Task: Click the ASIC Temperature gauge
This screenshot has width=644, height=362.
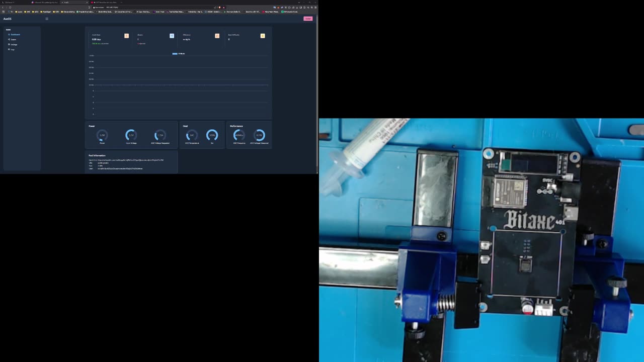Action: (x=192, y=135)
